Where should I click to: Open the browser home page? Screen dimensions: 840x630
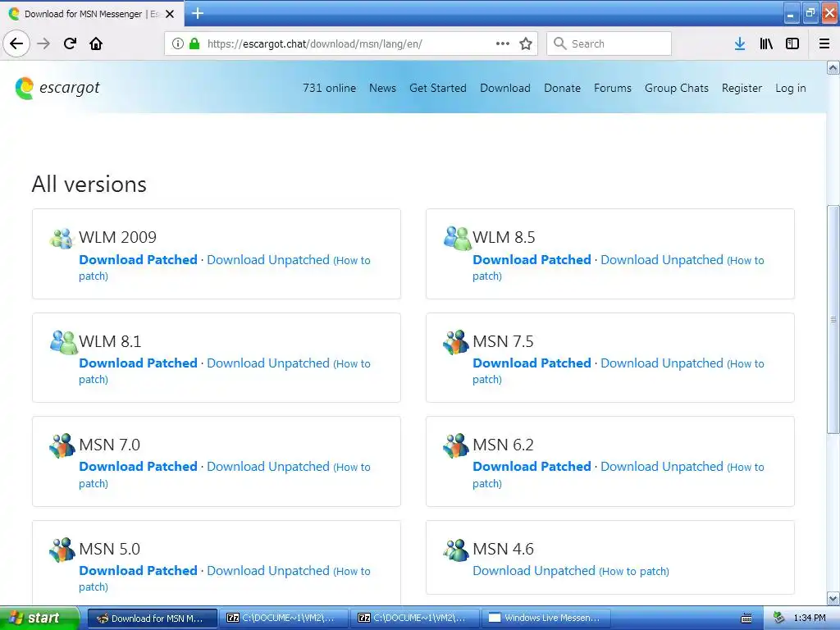[x=96, y=43]
